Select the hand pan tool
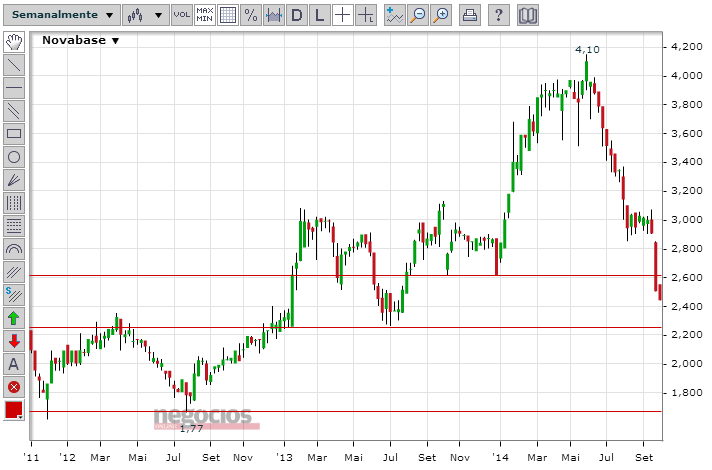 (x=14, y=42)
